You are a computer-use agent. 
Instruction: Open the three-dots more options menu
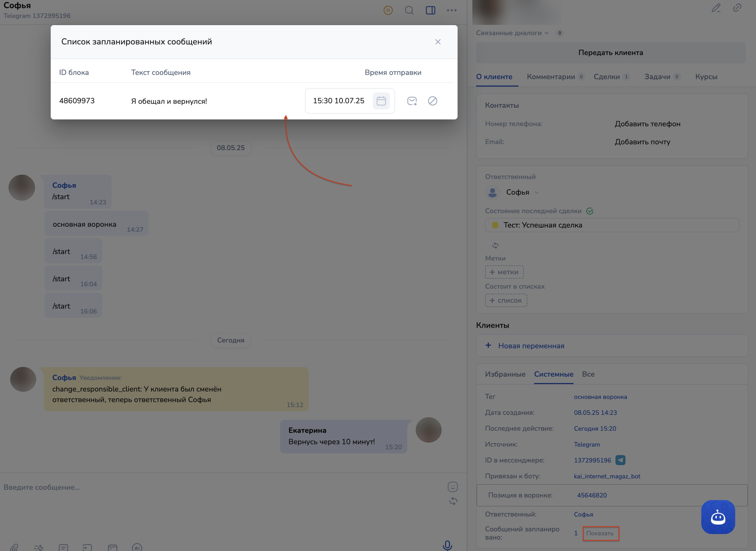[x=452, y=10]
